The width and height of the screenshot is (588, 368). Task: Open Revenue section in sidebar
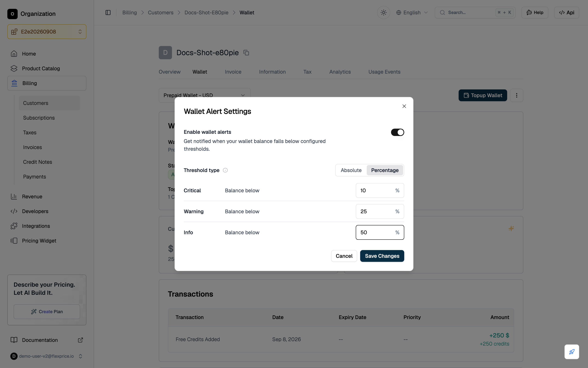tap(47, 196)
